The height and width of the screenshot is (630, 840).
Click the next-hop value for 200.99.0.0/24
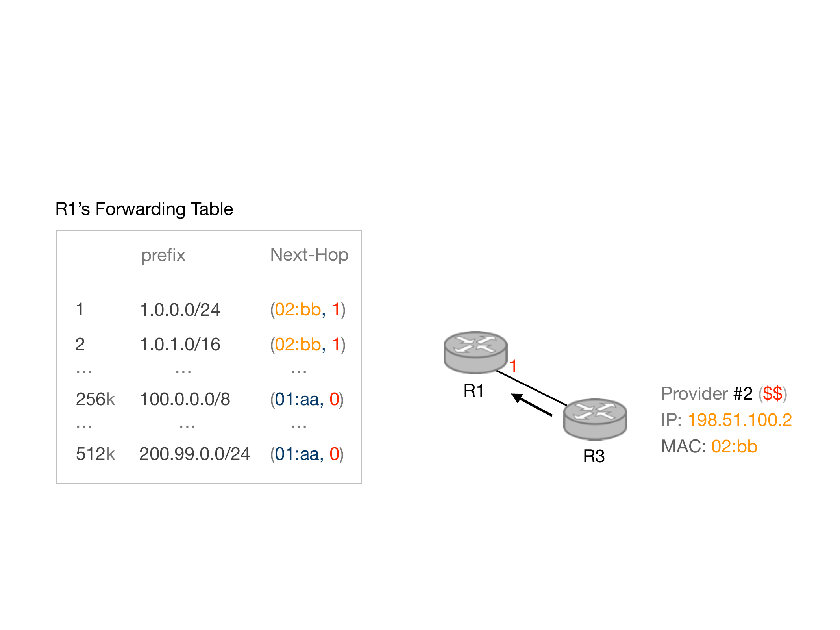coord(307,454)
